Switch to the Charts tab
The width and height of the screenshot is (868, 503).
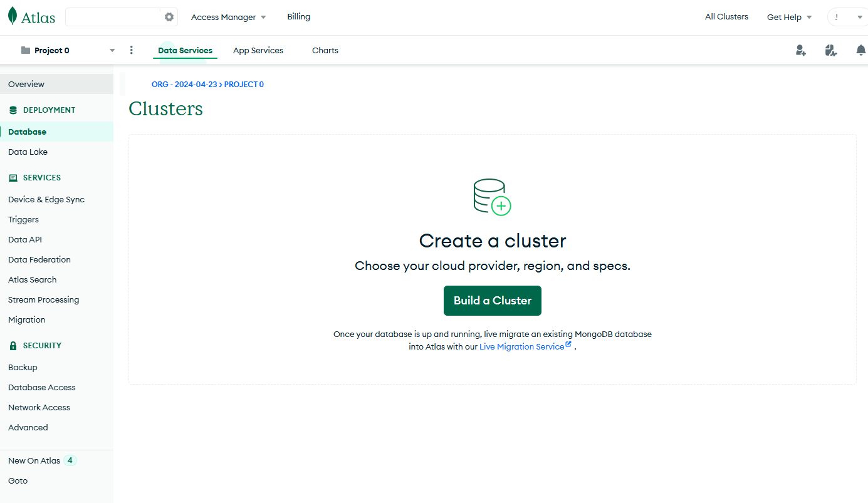(x=325, y=51)
